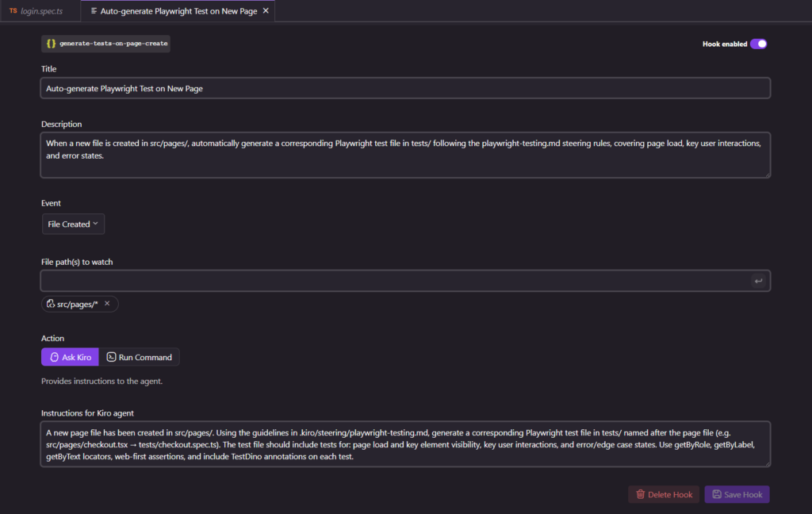
Task: Toggle the Hook enabled switch
Action: click(x=758, y=44)
